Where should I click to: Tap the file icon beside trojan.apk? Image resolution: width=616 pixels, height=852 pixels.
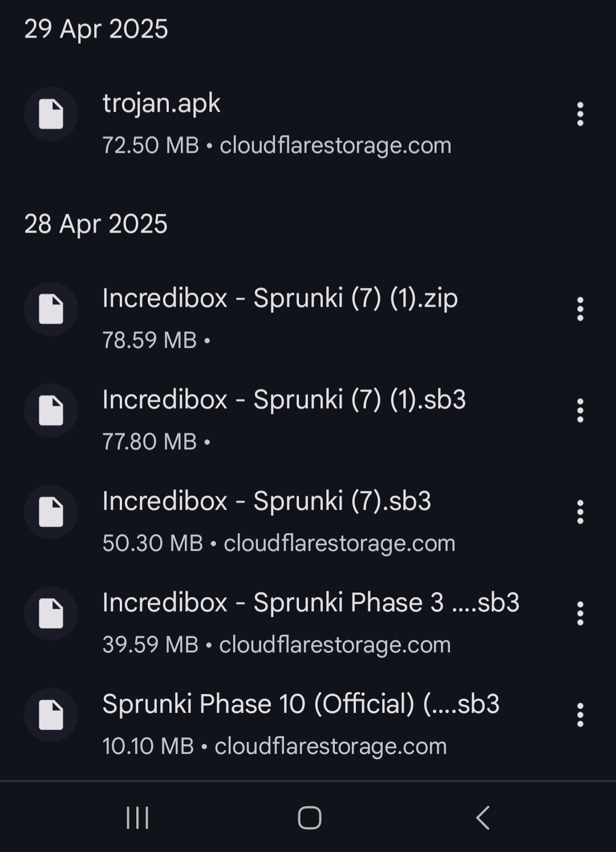point(51,114)
